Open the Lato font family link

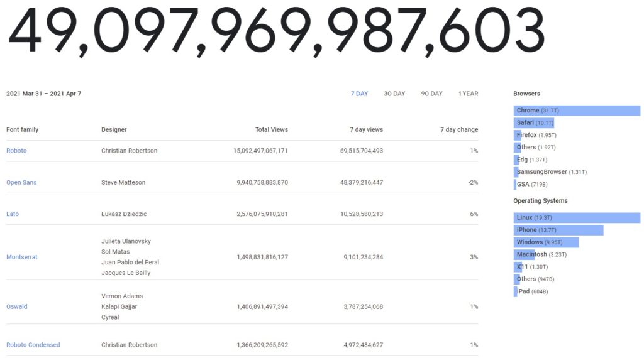(13, 214)
